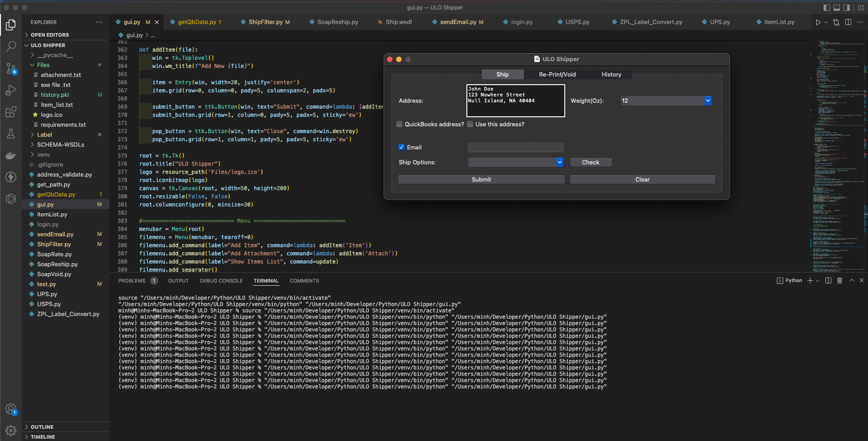The height and width of the screenshot is (441, 868).
Task: Expand the SCHEMA-WSDLs folder
Action: click(x=60, y=145)
